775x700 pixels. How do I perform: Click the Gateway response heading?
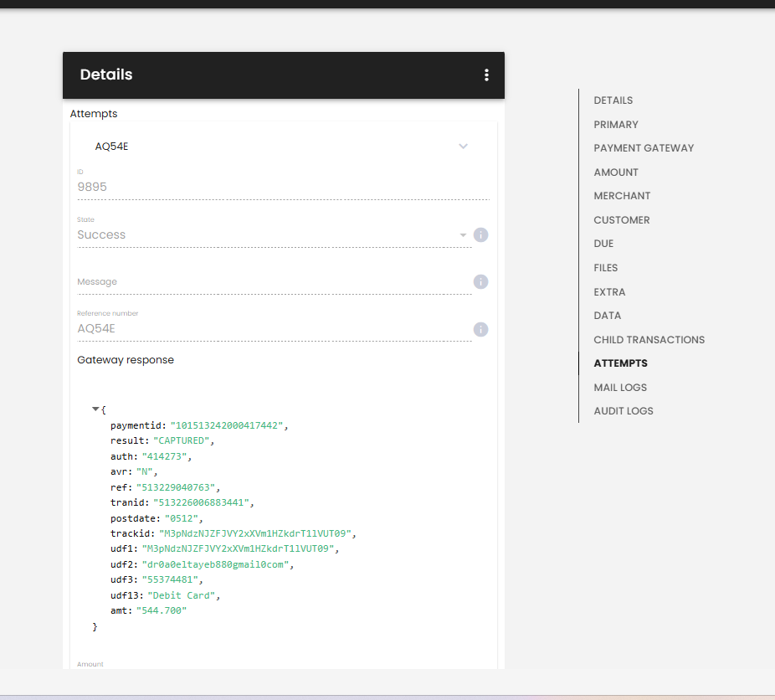pos(126,360)
